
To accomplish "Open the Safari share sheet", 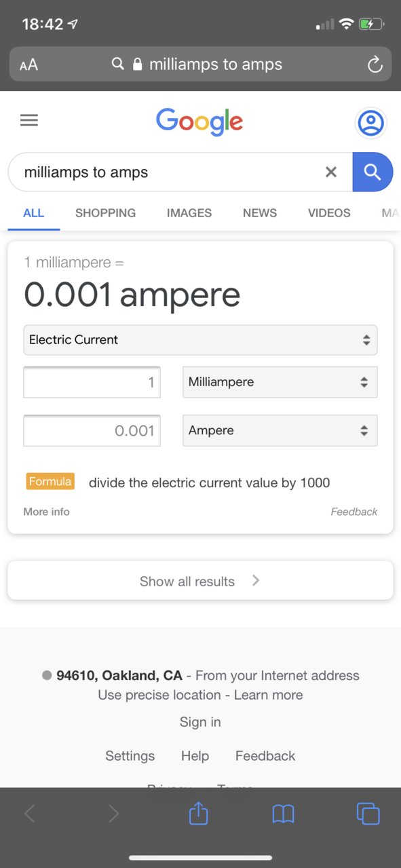I will point(198,812).
